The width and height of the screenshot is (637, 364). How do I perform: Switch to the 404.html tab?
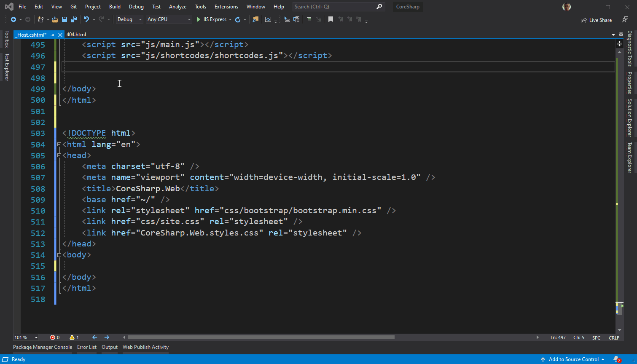(76, 35)
